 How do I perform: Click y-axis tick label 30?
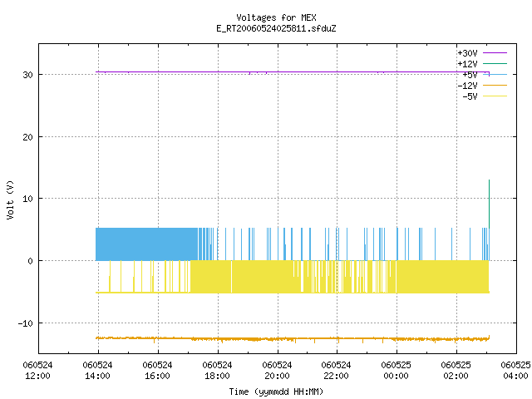click(x=27, y=75)
